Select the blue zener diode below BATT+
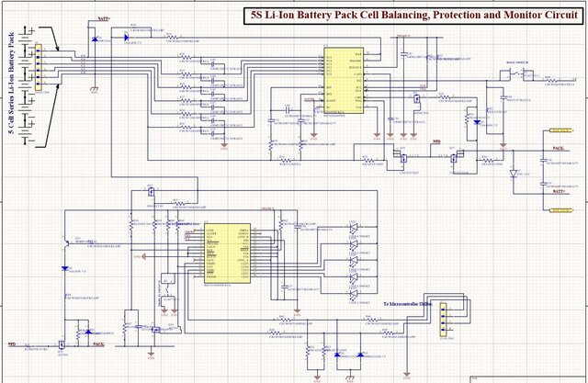 pos(95,39)
